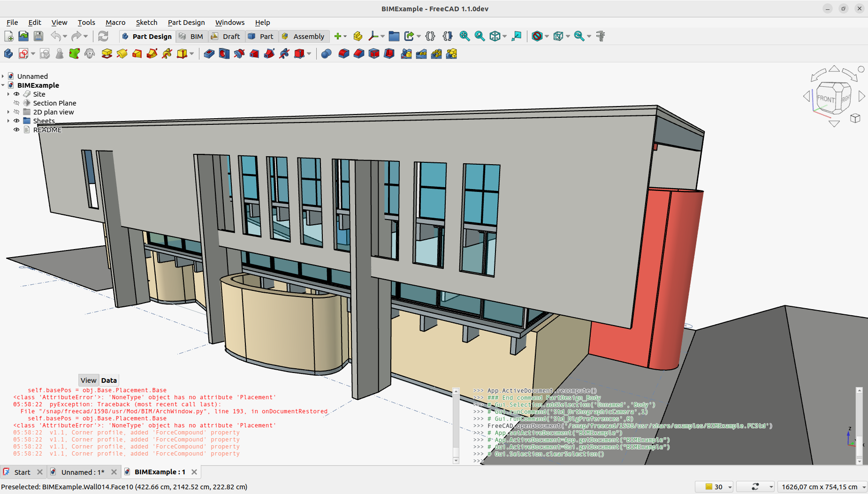Click the Additive loft icon
Image resolution: width=868 pixels, height=494 pixels.
pos(137,53)
